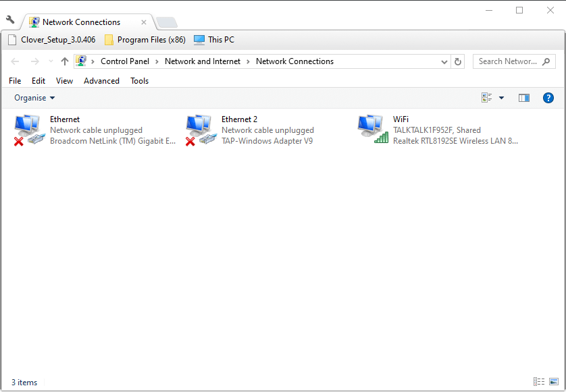
Task: Switch to large icons view in status bar
Action: 554,381
